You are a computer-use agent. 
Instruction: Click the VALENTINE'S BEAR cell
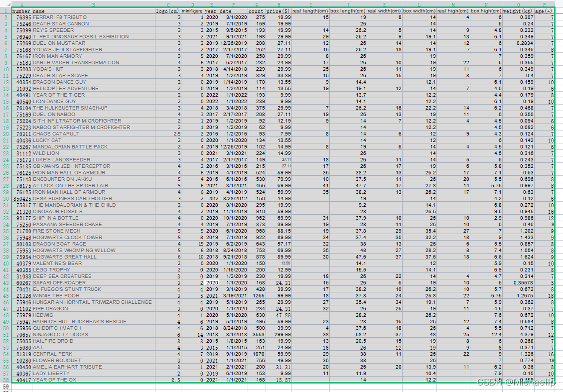93,263
